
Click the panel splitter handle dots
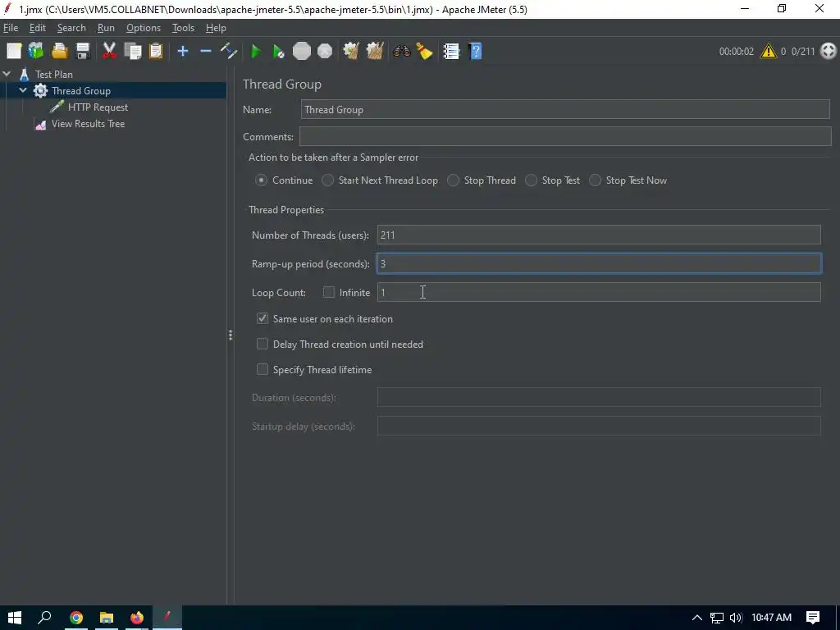[x=231, y=336]
